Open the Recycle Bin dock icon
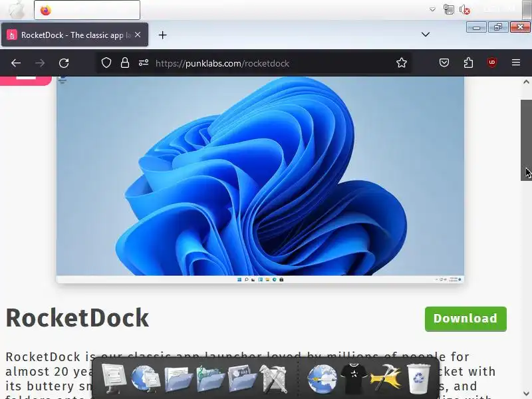Screen dimensions: 532x399 [418, 378]
